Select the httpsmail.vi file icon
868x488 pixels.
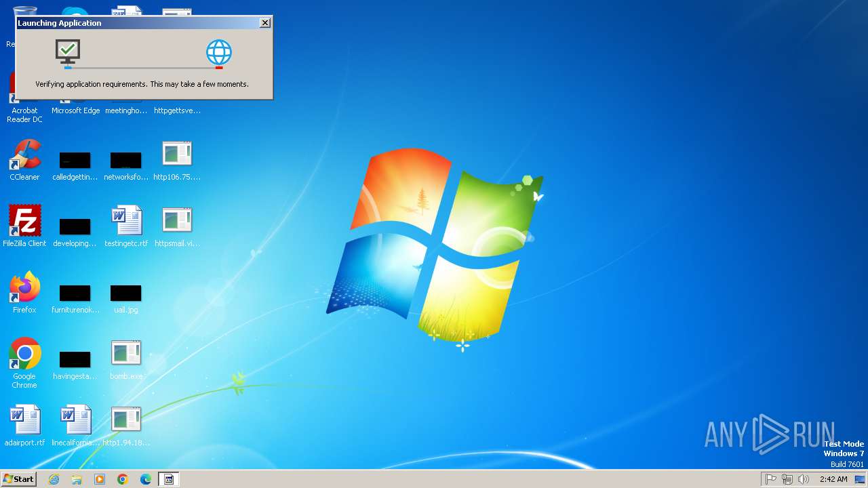coord(177,226)
